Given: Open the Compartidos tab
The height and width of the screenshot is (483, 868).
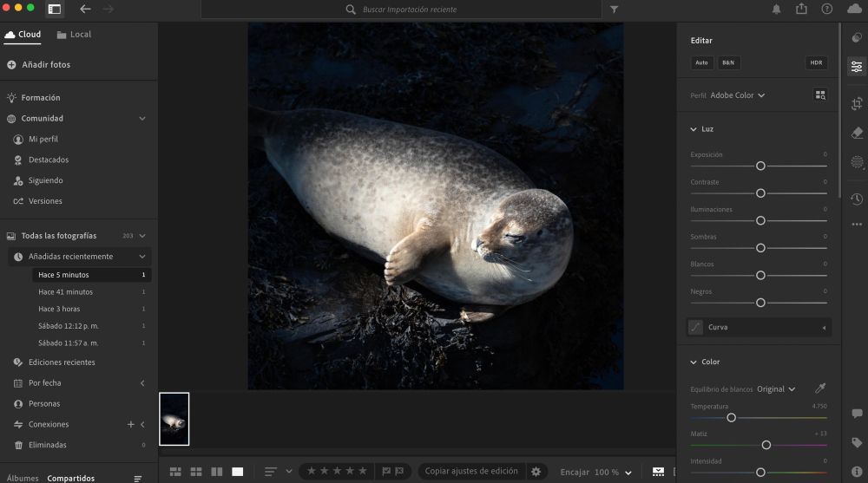Looking at the screenshot, I should point(71,478).
